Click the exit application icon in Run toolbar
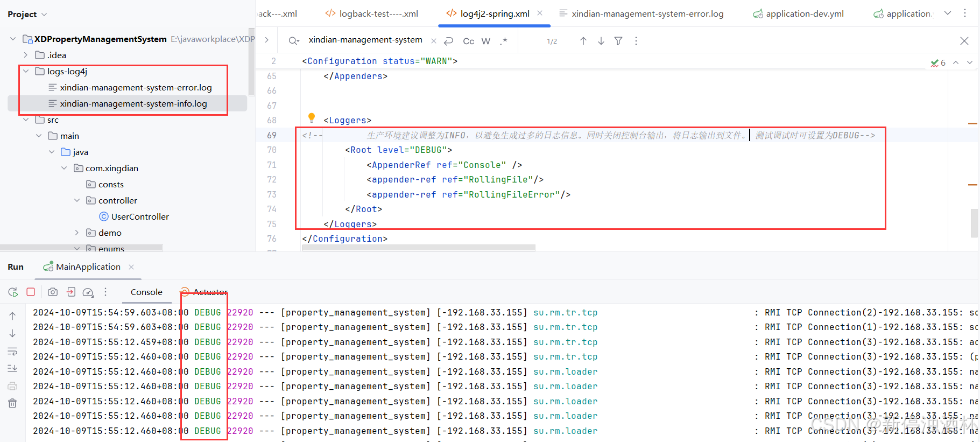Screen dimensions: 980x442 (71, 292)
